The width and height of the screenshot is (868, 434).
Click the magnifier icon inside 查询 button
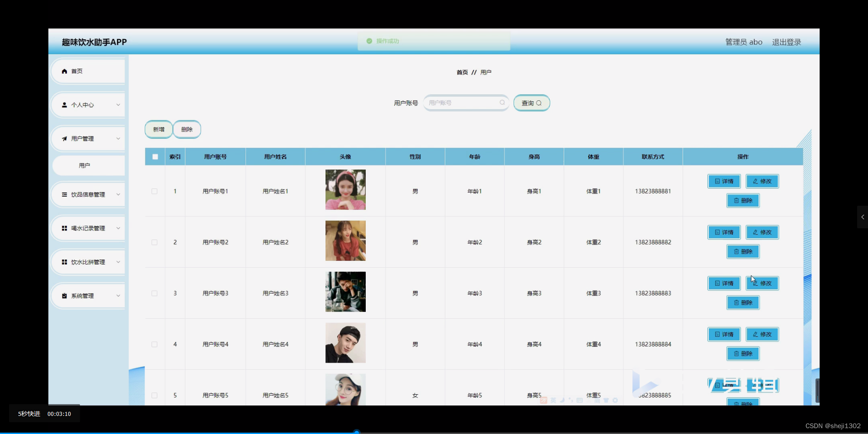(x=539, y=103)
